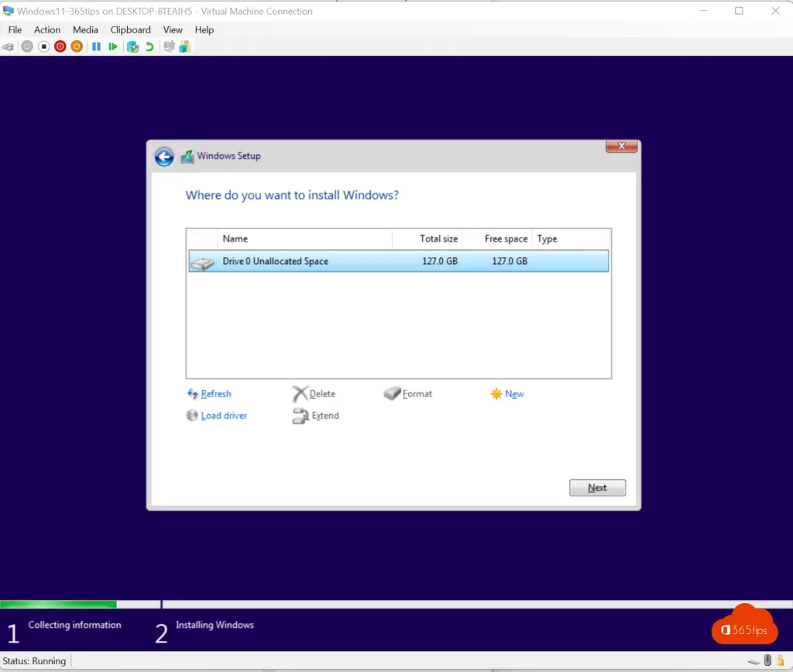Click the Ctrl+Alt+Delete toolbar icon
The height and width of the screenshot is (672, 793).
click(9, 46)
